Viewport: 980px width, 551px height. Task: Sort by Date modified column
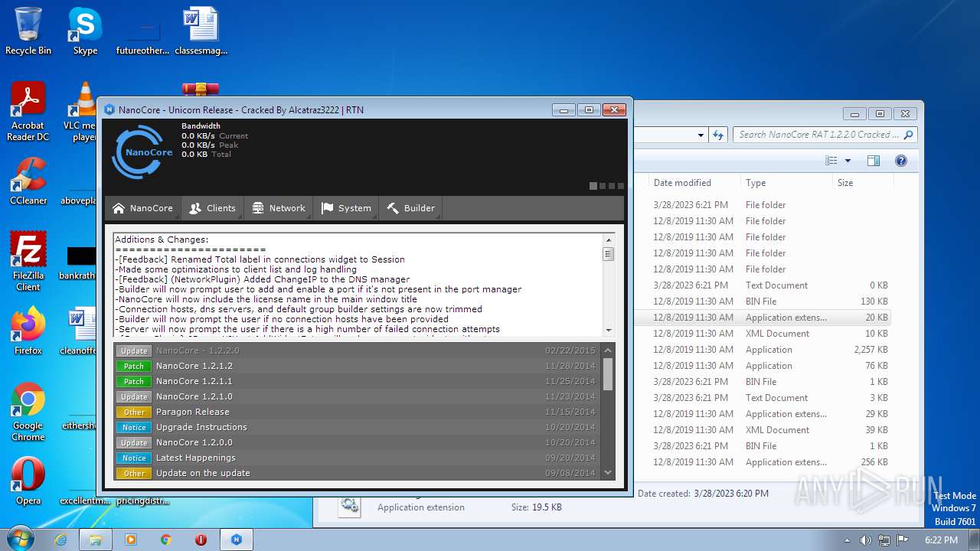click(x=693, y=183)
